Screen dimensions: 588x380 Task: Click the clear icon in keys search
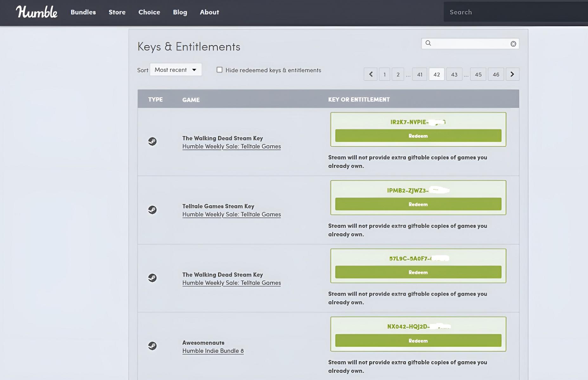coord(513,44)
